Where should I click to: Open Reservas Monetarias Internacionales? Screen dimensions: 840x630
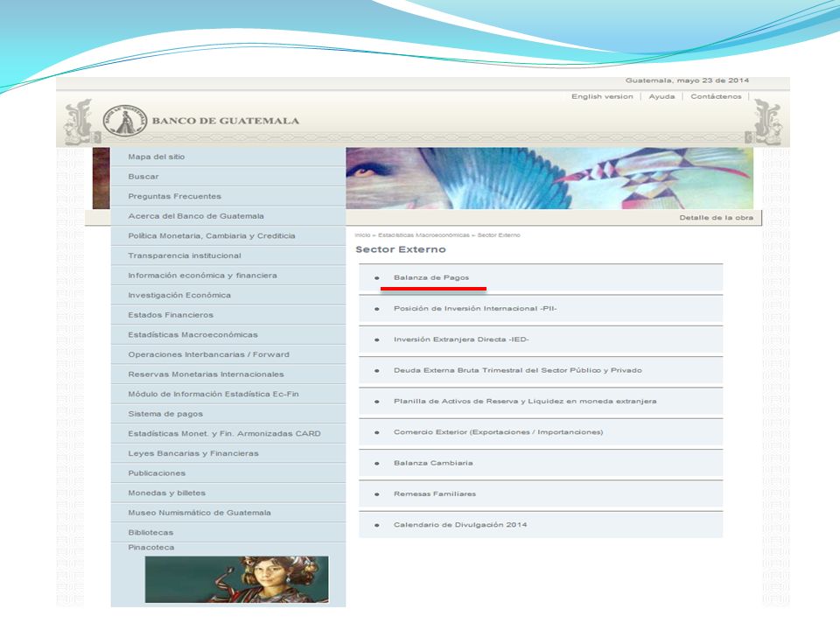click(228, 375)
